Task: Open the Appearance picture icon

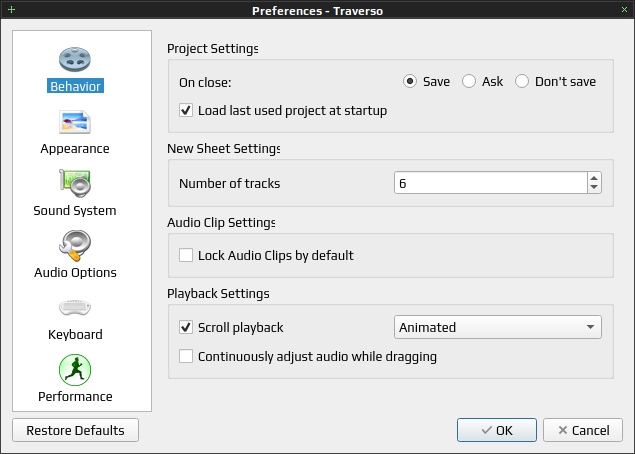Action: click(75, 122)
